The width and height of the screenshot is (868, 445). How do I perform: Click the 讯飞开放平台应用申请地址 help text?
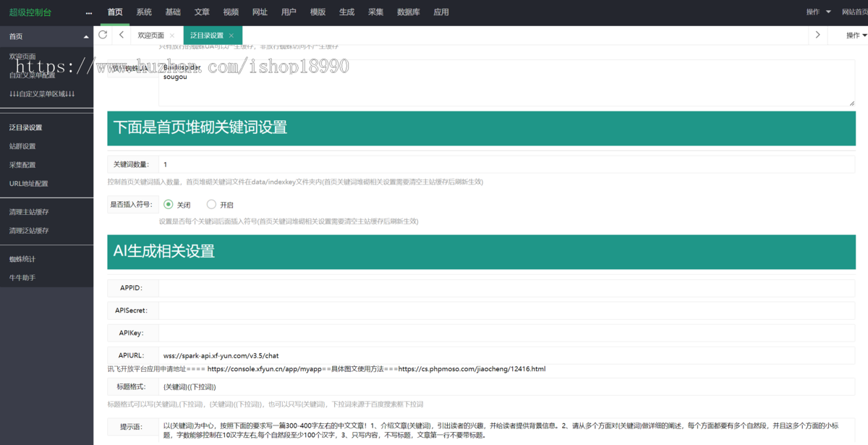pyautogui.click(x=326, y=369)
